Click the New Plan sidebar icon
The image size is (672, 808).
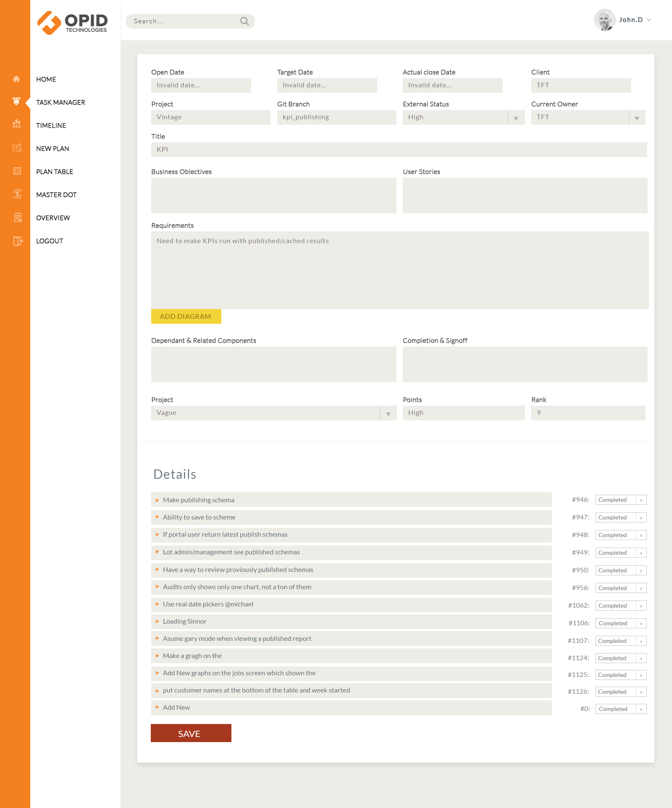pyautogui.click(x=17, y=147)
